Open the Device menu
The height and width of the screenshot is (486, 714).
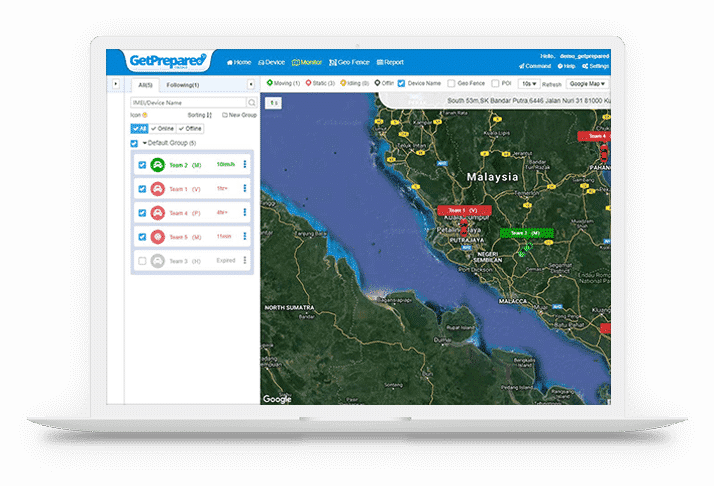tap(271, 62)
